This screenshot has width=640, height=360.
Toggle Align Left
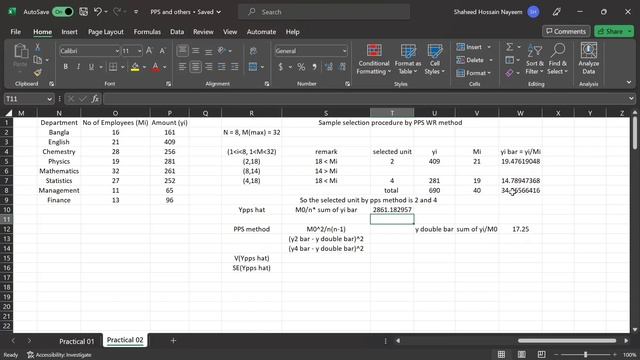(x=182, y=67)
